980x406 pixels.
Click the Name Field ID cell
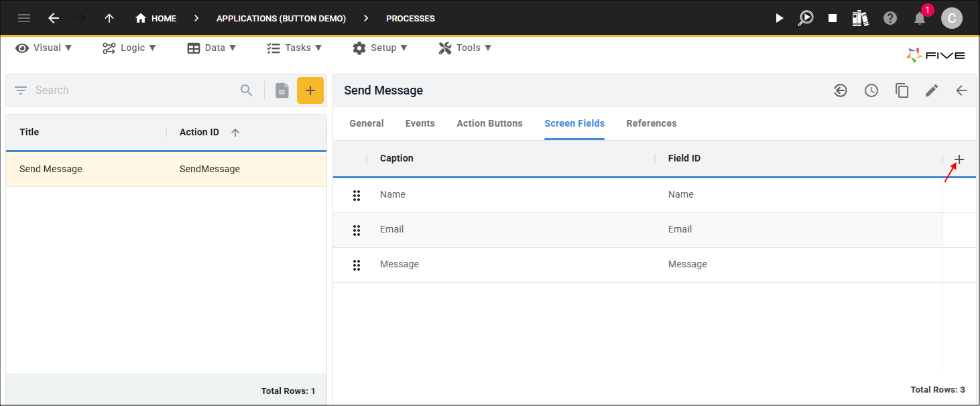pyautogui.click(x=681, y=194)
